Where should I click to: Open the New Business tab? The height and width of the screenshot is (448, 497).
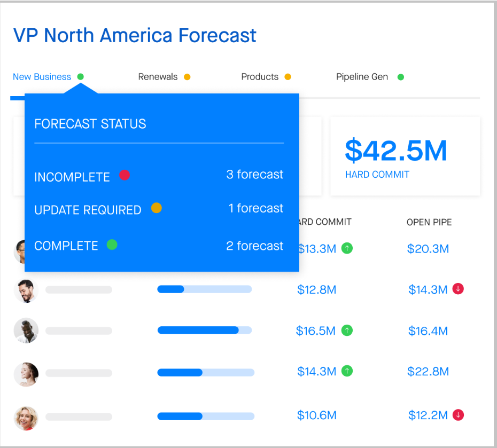coord(42,77)
